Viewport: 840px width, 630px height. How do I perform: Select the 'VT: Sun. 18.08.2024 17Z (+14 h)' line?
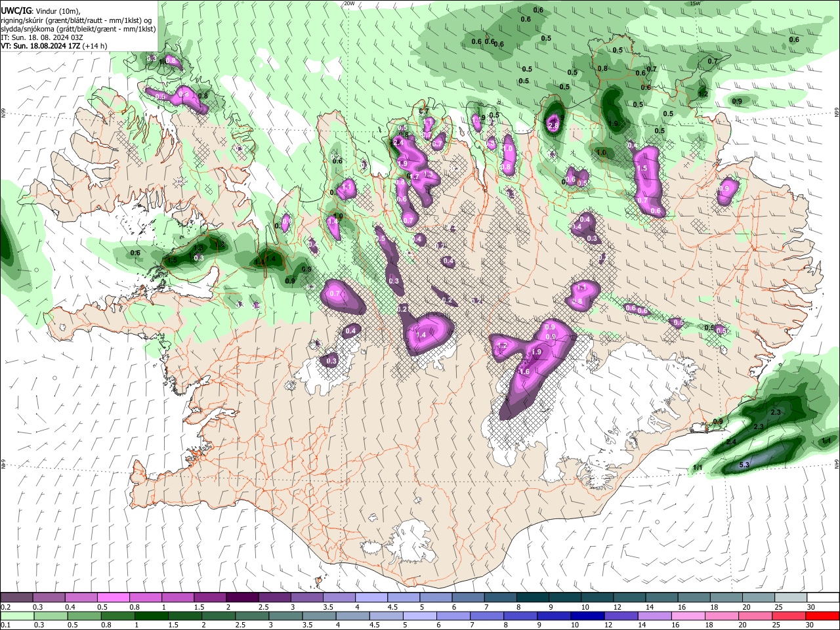[x=54, y=46]
